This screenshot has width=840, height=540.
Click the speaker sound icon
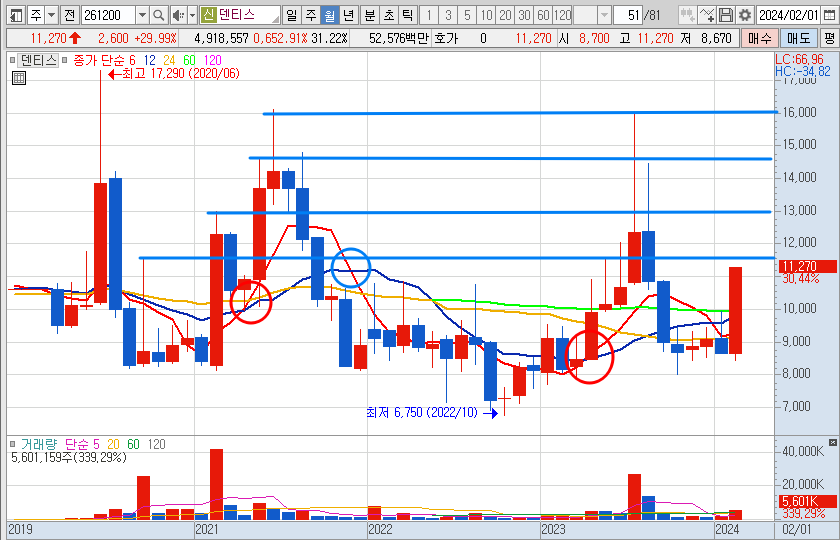click(x=178, y=15)
